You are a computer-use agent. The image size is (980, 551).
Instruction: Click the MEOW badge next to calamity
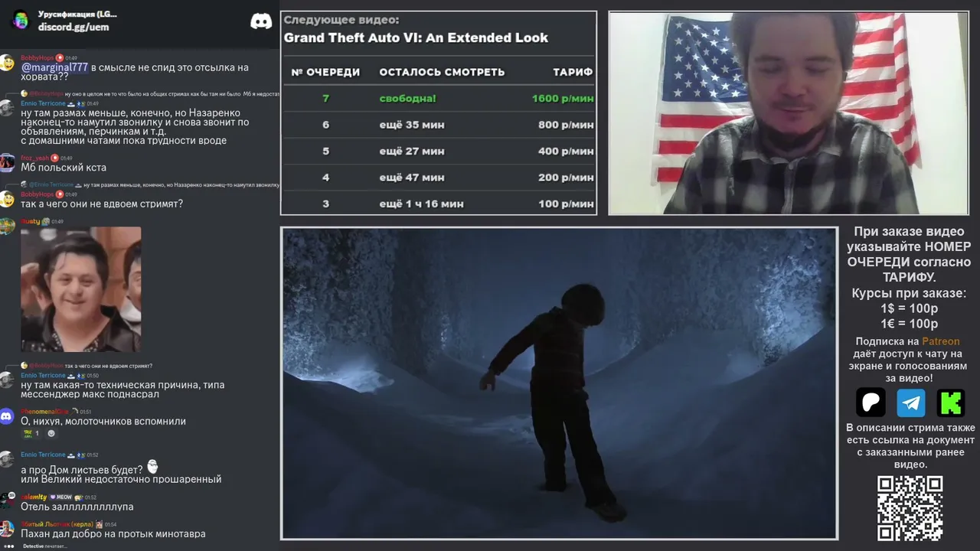tap(63, 497)
